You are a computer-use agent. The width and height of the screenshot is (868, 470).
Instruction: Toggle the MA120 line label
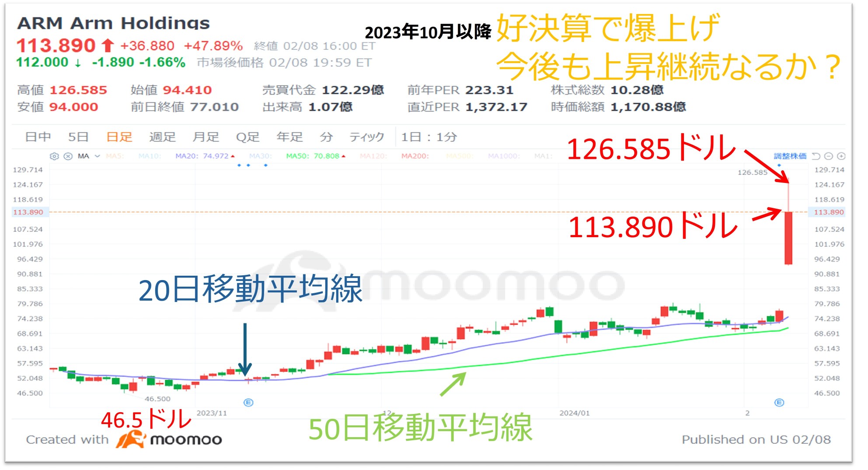pyautogui.click(x=373, y=156)
